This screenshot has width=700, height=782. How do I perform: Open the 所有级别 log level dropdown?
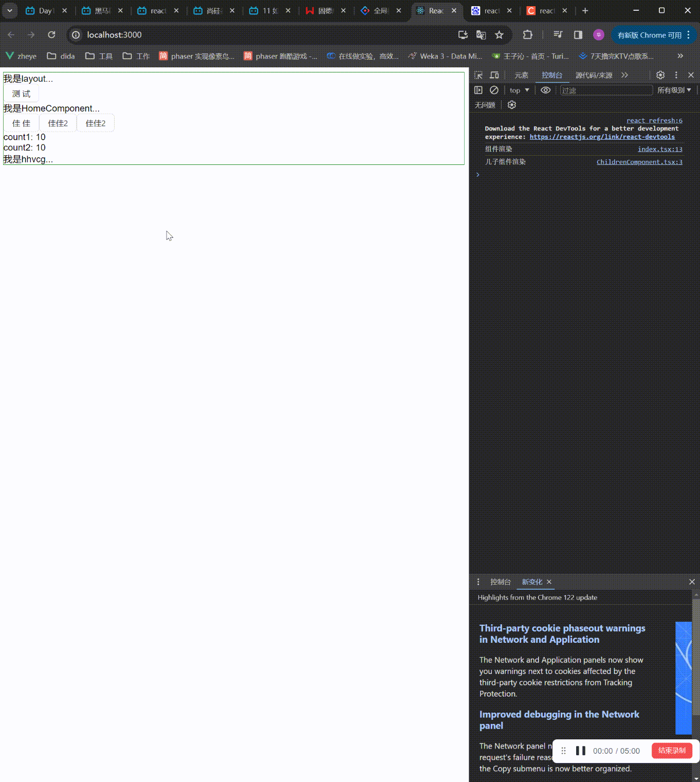(x=674, y=90)
